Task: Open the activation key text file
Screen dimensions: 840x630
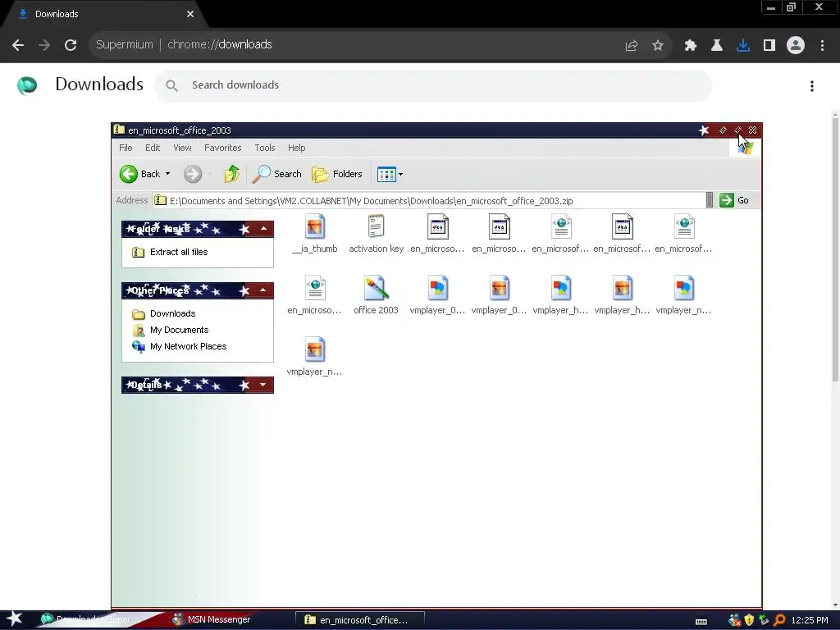Action: [x=376, y=234]
